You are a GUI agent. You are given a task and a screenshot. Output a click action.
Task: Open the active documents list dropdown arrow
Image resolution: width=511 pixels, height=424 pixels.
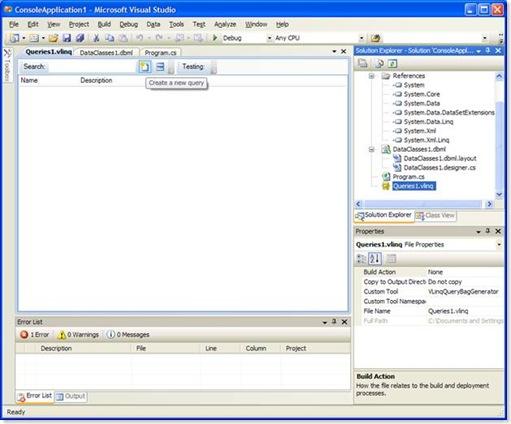point(334,51)
